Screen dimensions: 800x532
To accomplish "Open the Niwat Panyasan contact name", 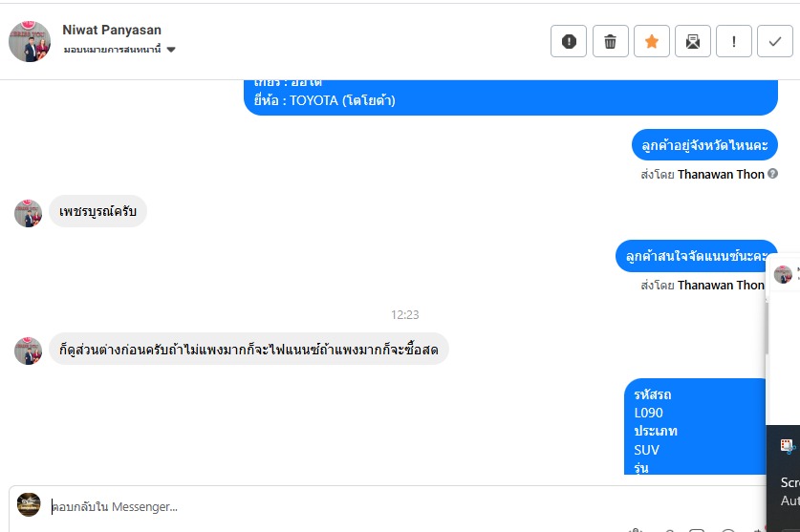I will coord(112,30).
